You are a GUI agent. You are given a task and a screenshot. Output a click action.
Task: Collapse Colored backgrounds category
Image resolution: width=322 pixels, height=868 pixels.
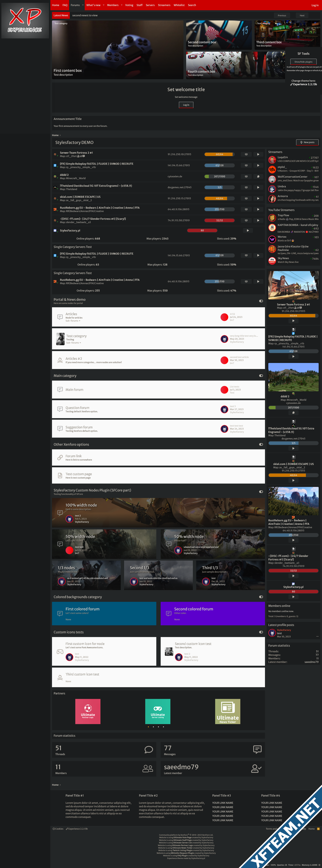[261, 597]
